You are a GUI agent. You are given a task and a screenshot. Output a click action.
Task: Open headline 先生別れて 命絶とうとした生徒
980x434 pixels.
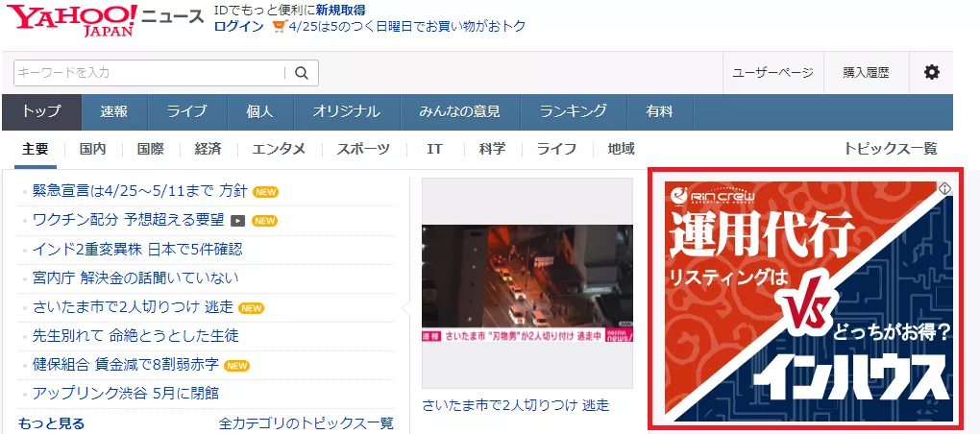point(135,336)
